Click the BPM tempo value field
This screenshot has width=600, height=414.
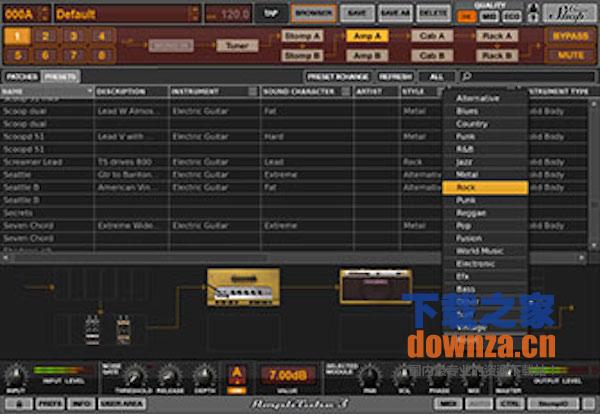pos(228,15)
